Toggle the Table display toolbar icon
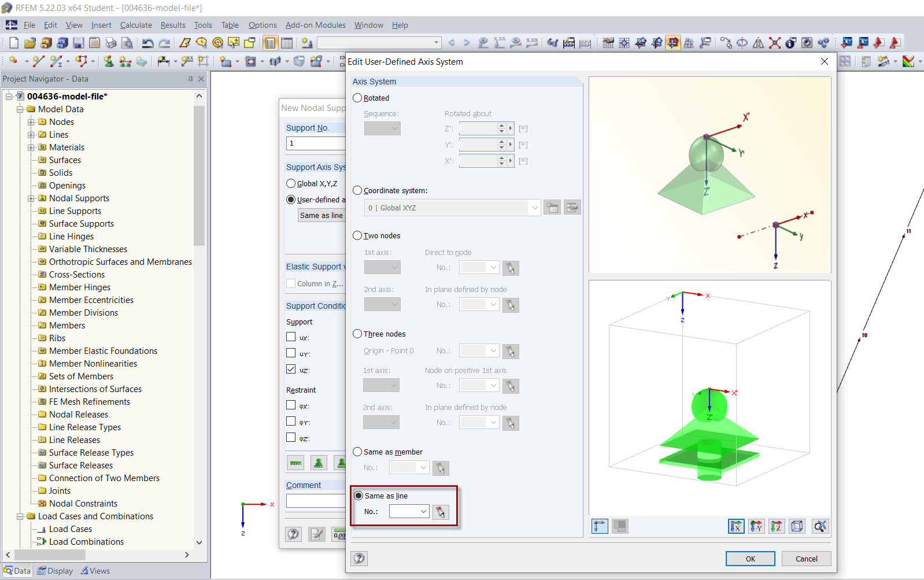The image size is (924, 580). (287, 43)
